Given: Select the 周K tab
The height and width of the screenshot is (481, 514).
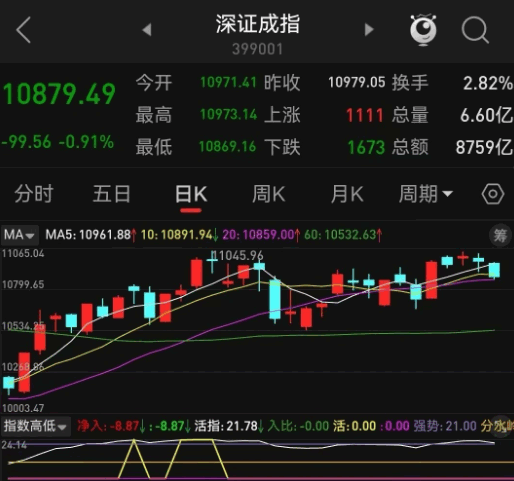Looking at the screenshot, I should click(x=269, y=194).
